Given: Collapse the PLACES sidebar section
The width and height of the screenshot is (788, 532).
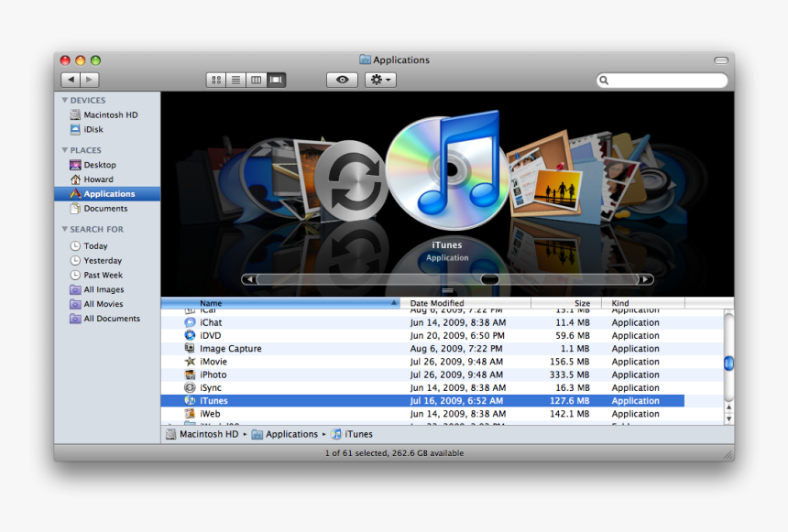Looking at the screenshot, I should 64,149.
